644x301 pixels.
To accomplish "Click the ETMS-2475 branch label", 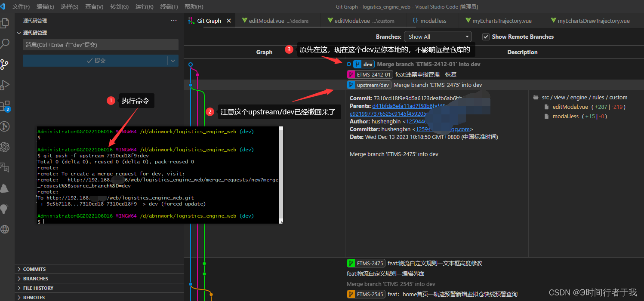I will (366, 263).
